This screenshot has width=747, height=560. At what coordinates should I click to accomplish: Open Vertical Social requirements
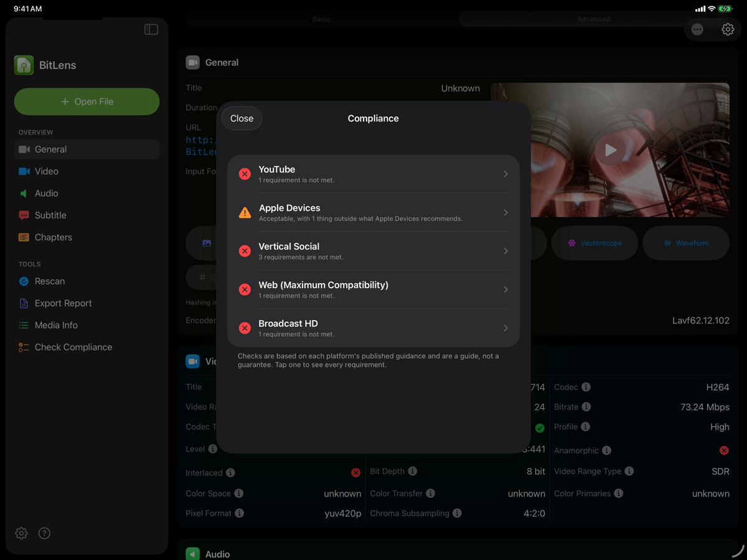click(x=374, y=251)
